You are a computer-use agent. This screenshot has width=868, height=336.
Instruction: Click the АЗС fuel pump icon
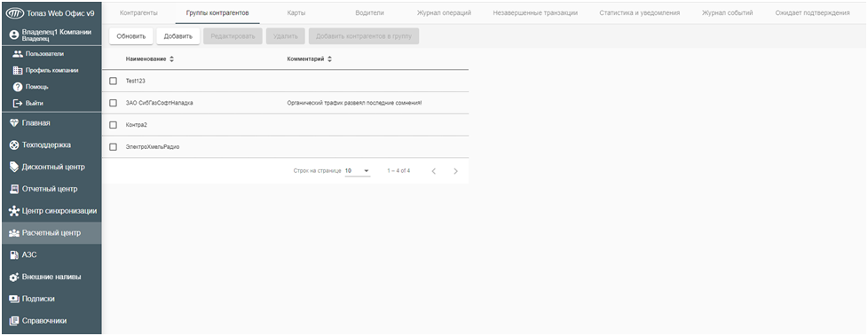(x=14, y=254)
